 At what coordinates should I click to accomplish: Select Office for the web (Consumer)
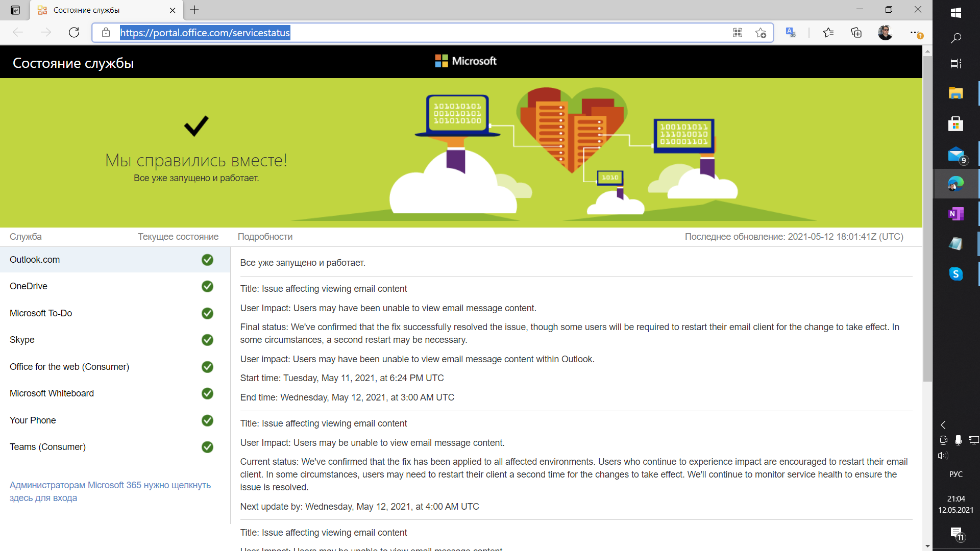point(115,367)
